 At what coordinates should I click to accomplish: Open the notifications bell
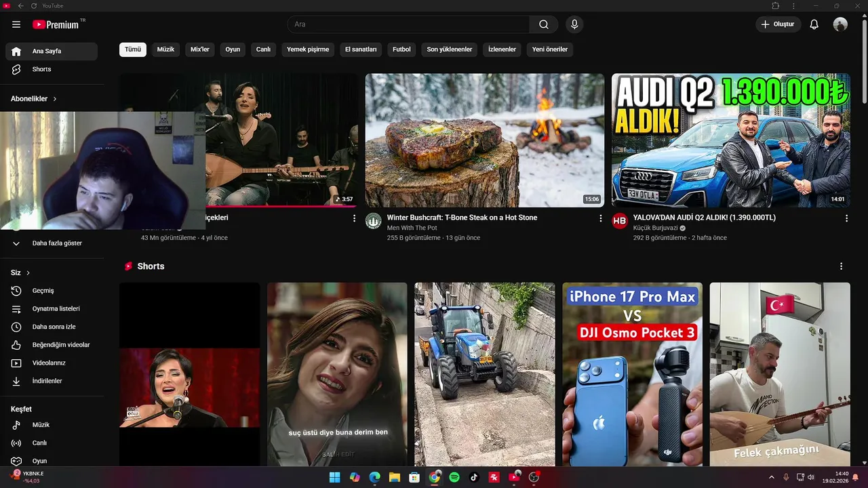[814, 24]
